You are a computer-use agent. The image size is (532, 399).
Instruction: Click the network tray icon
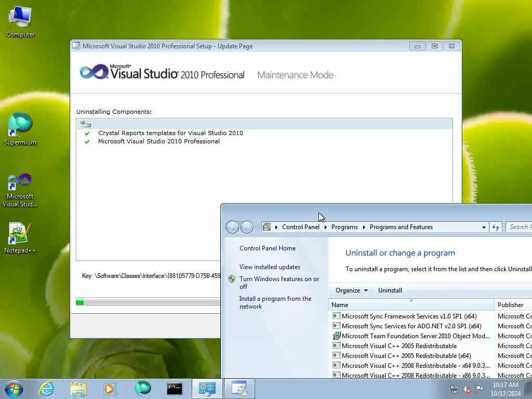coord(454,389)
